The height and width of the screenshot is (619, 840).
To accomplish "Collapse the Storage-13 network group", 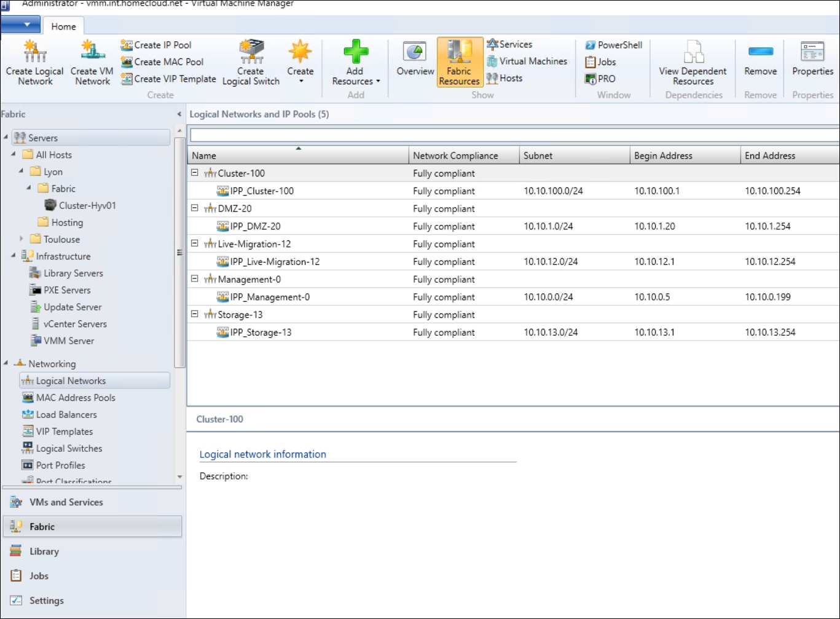I will coord(195,314).
